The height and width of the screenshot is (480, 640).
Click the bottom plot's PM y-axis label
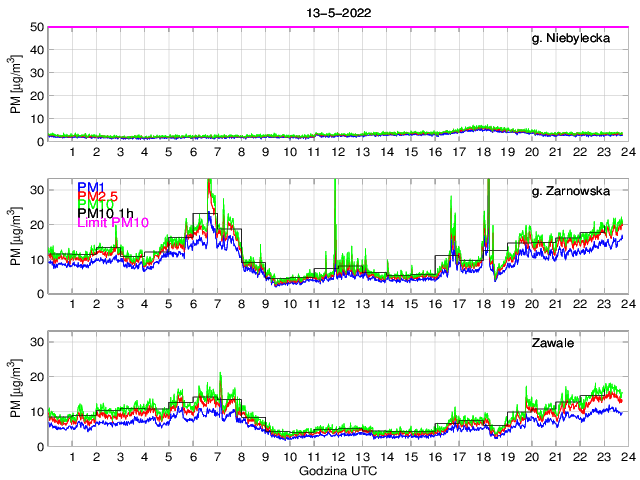15,388
